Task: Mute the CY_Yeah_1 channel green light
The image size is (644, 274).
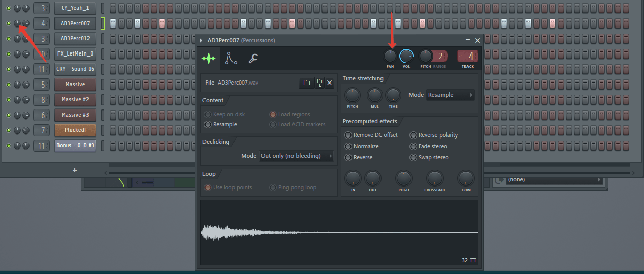Action: tap(8, 8)
